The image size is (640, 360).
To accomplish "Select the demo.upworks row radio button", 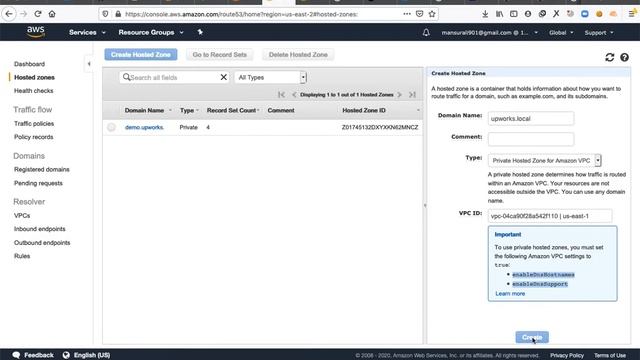I will coord(111,127).
